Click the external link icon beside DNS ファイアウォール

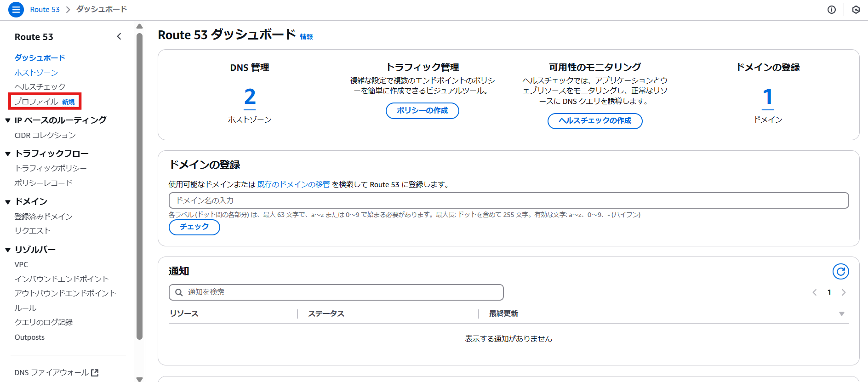point(95,373)
